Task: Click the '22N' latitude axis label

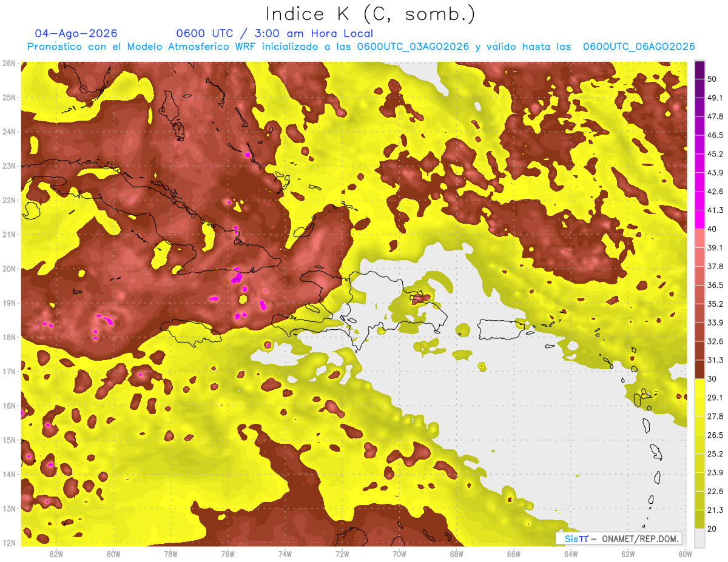Action: (x=9, y=200)
